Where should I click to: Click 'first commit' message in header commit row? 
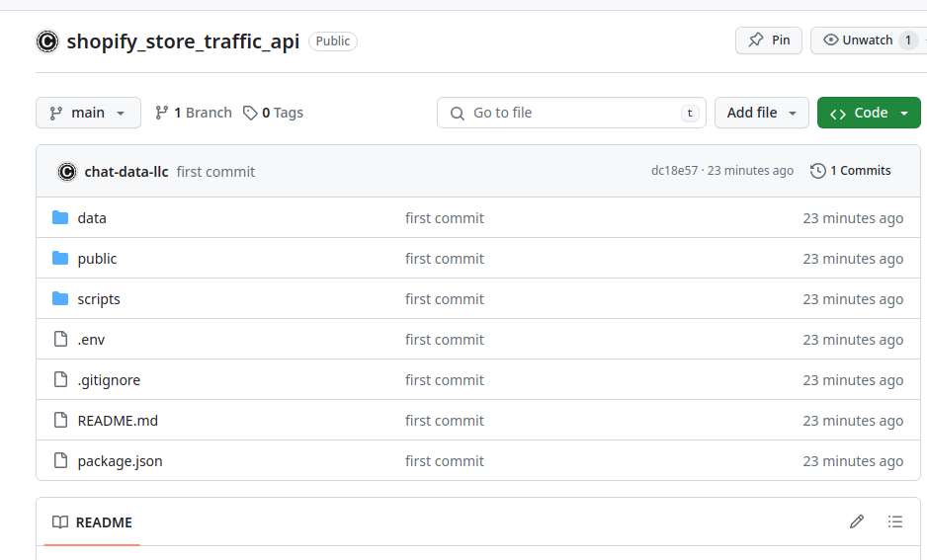pos(215,172)
